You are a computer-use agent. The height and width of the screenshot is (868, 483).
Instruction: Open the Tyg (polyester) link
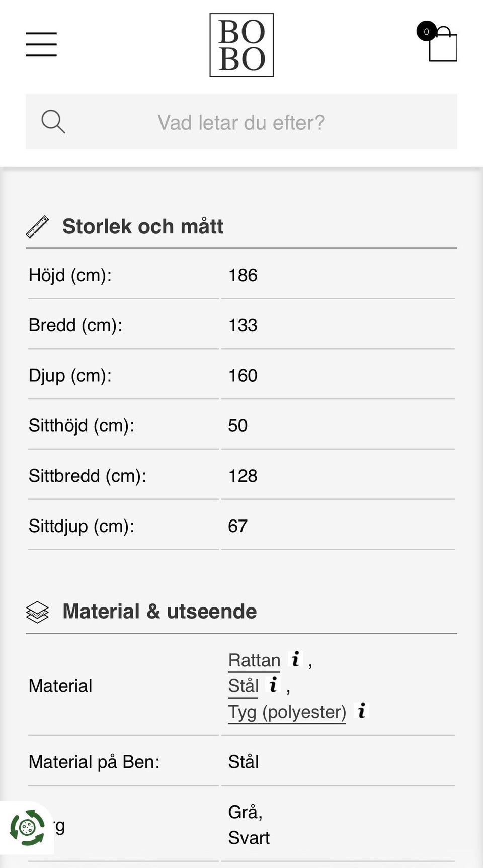(287, 712)
